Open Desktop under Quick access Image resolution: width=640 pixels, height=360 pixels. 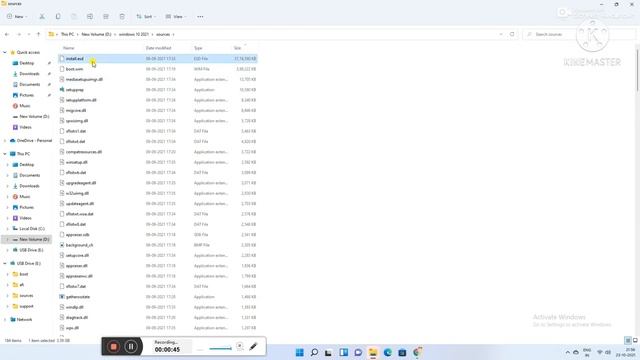[x=27, y=63]
